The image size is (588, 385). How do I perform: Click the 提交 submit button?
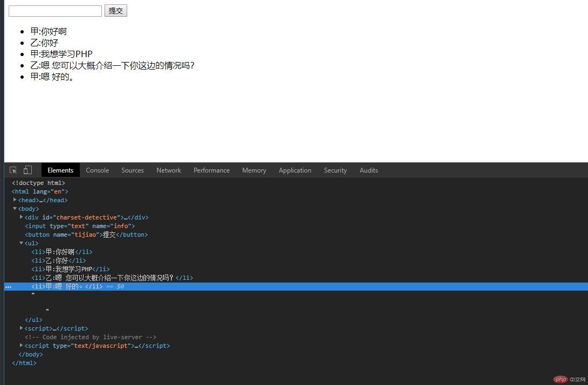coord(115,10)
